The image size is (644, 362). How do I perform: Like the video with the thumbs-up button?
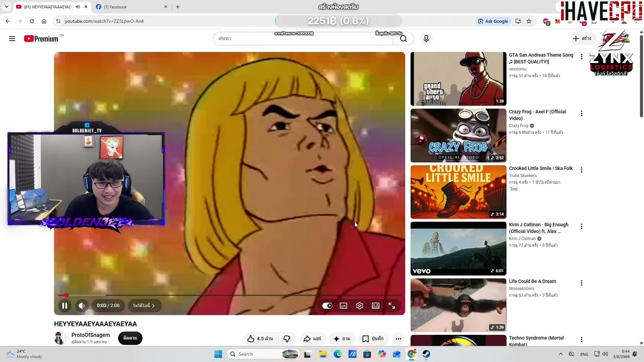[x=260, y=339]
